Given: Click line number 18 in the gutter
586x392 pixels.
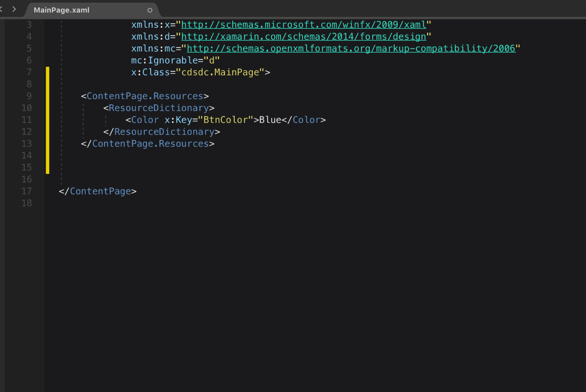Looking at the screenshot, I should pyautogui.click(x=26, y=203).
